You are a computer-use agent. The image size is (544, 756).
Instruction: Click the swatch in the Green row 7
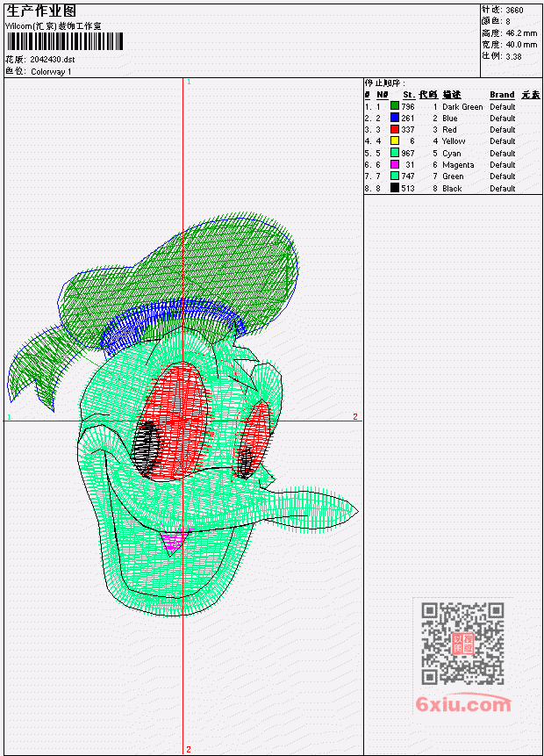pyautogui.click(x=395, y=176)
